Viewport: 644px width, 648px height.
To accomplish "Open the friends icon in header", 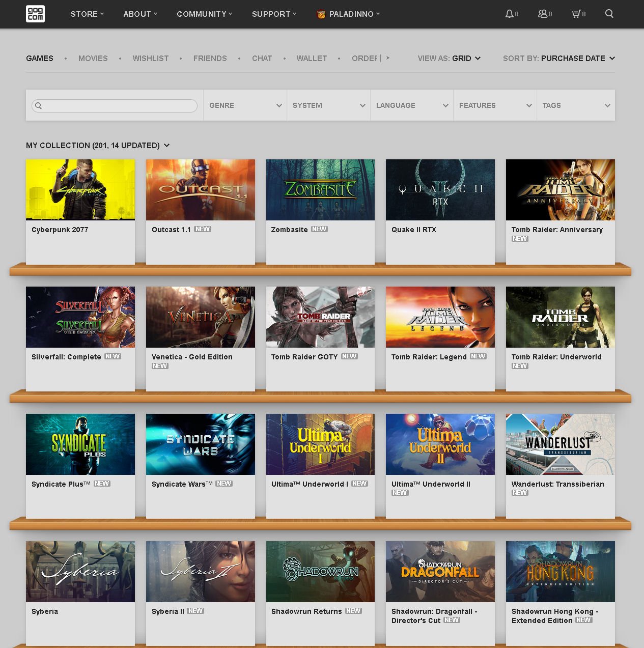I will (x=543, y=14).
